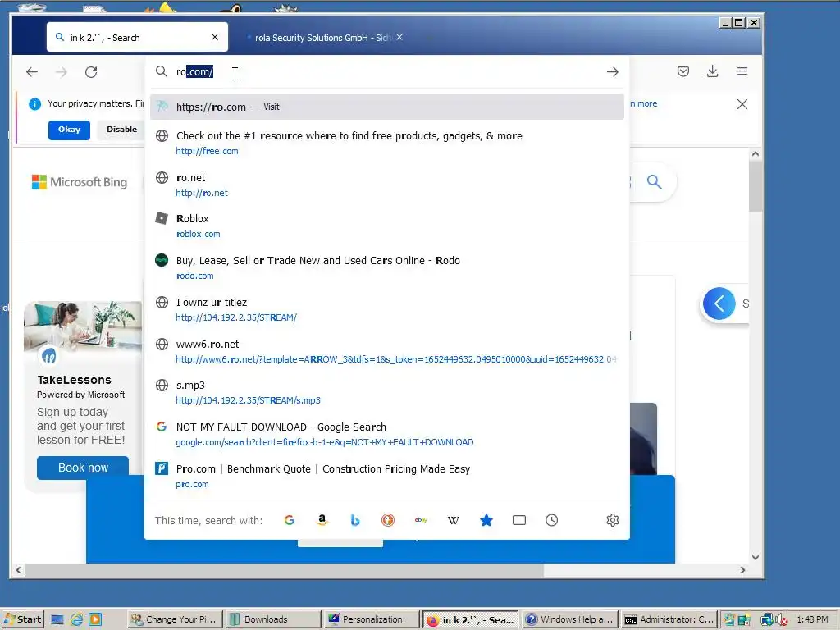Image resolution: width=840 pixels, height=630 pixels.
Task: Click the Book now button
Action: click(83, 468)
